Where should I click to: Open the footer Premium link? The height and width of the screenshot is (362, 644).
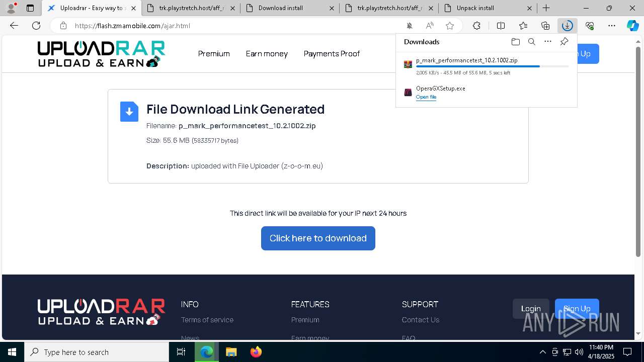(x=305, y=320)
